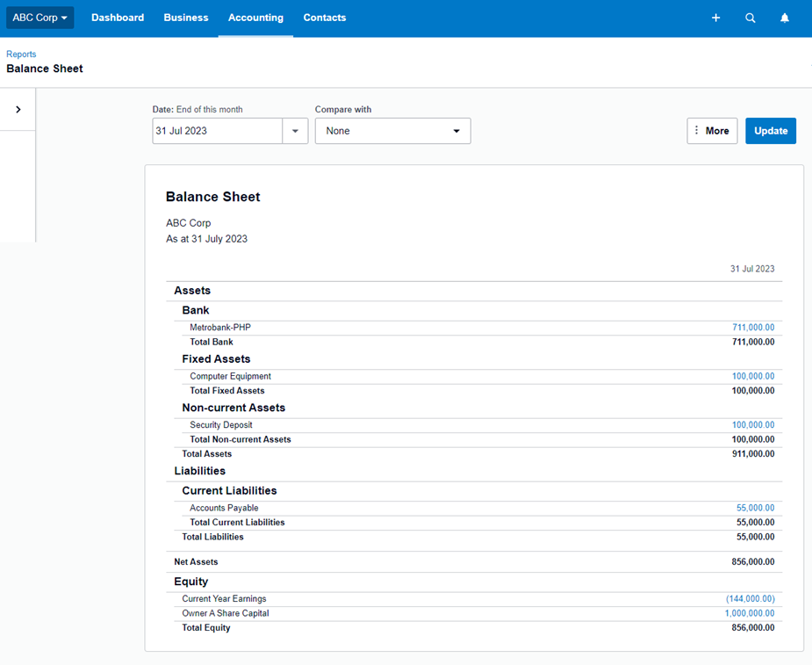Screen dimensions: 812x665
Task: Open Security Deposit amount 100,000.00
Action: click(753, 425)
